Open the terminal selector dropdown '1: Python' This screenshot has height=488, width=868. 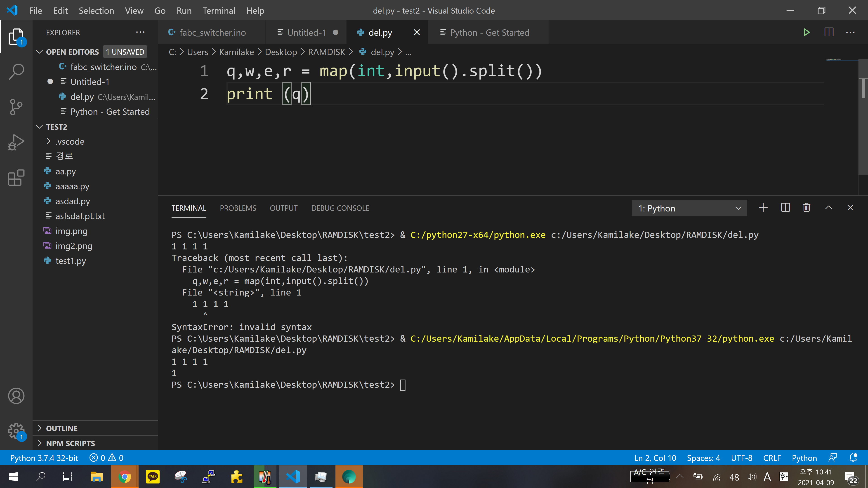[689, 208]
